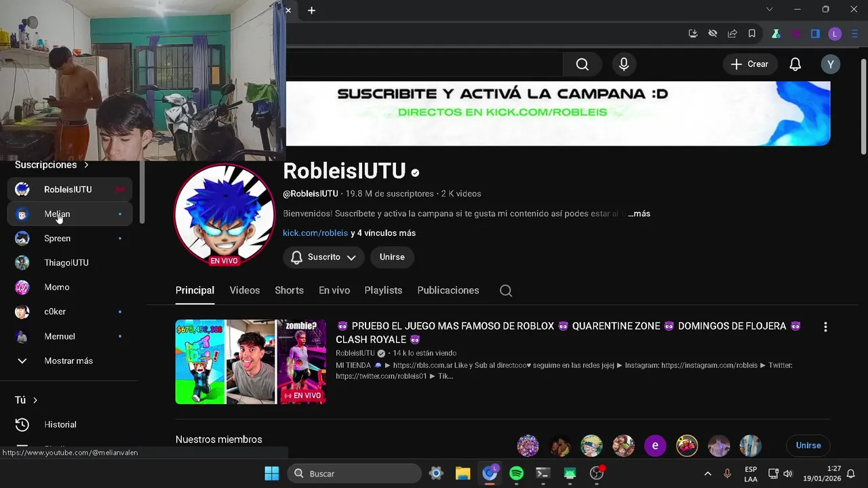Open the purple extension icon in toolbar

tap(796, 33)
